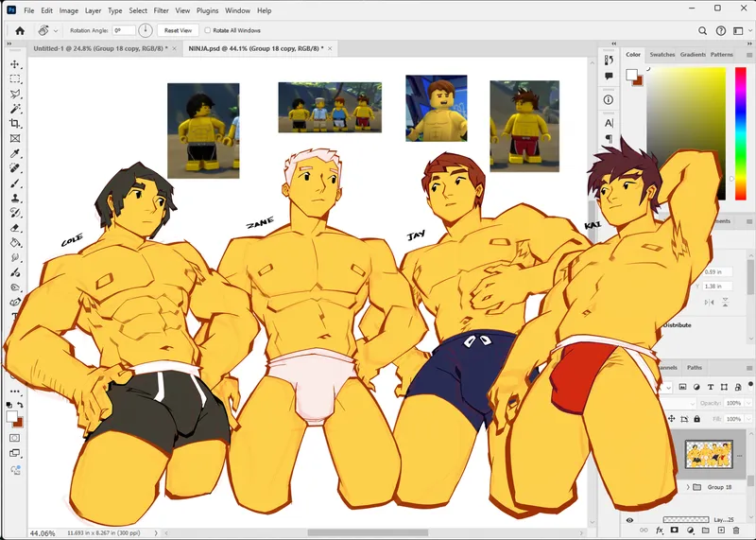Click the Delete layer trash icon
This screenshot has width=756, height=540.
tap(736, 531)
